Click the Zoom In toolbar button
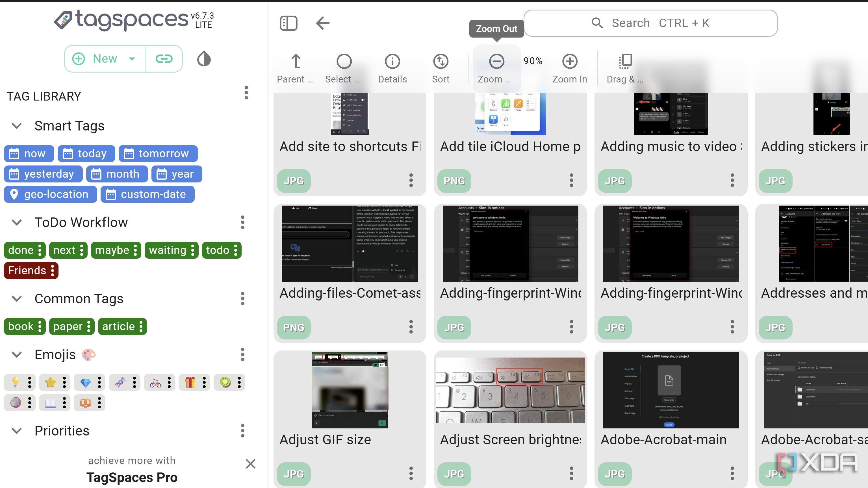The height and width of the screenshot is (488, 868). coord(569,69)
